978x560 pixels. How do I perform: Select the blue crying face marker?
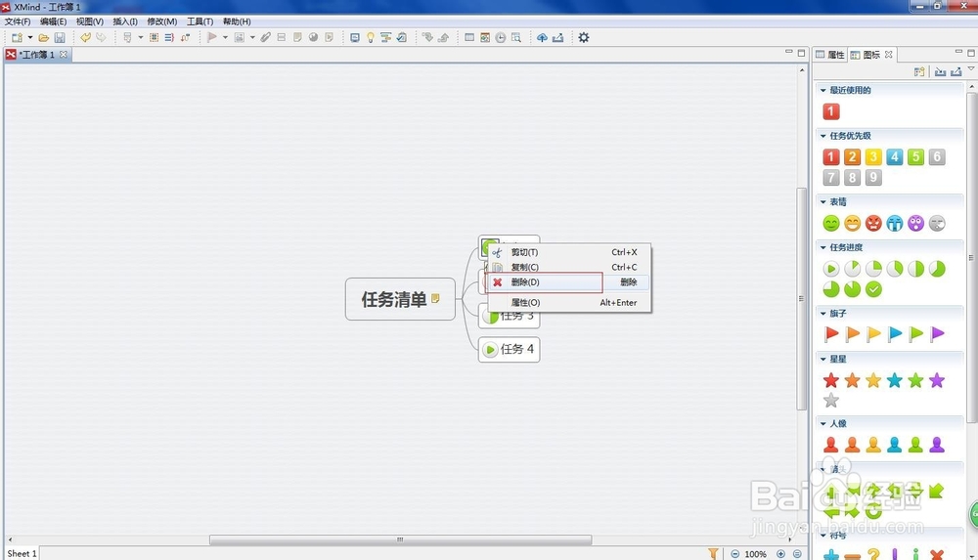(895, 223)
